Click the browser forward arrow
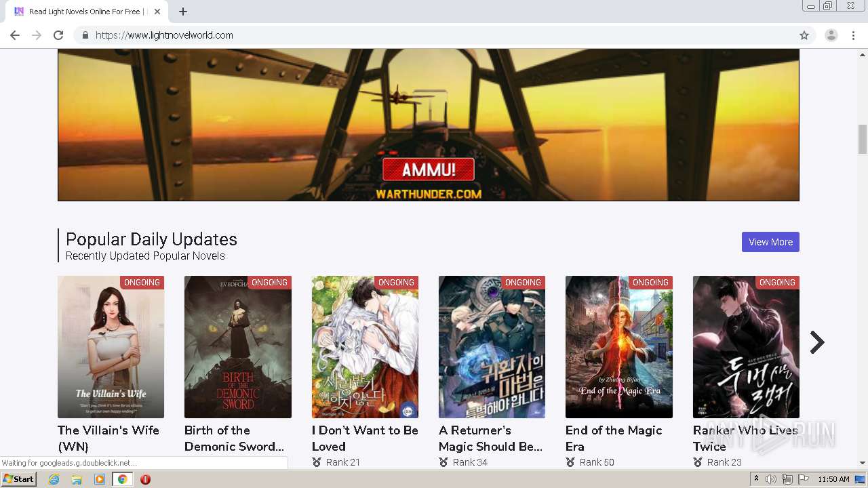The width and height of the screenshot is (868, 488). 37,35
